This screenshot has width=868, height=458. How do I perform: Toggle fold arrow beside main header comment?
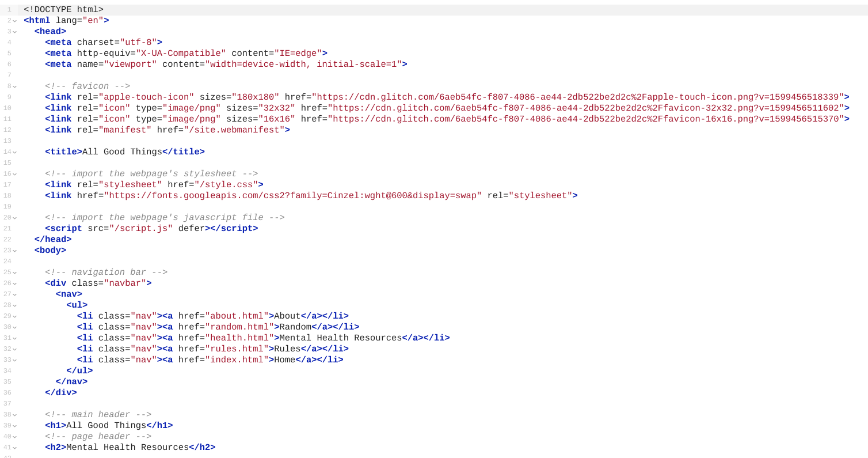(15, 415)
